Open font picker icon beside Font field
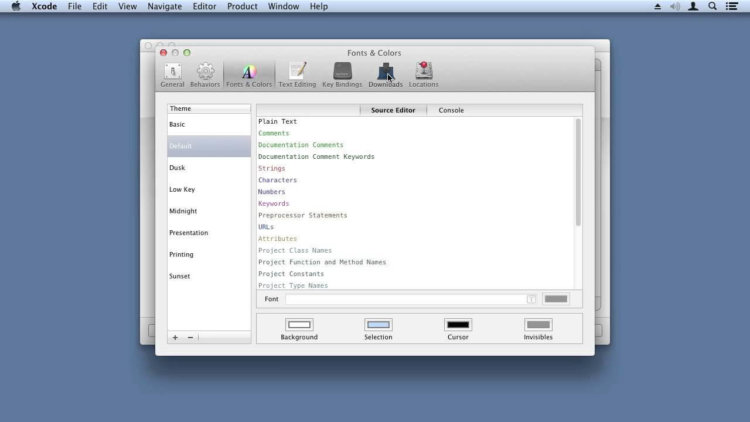 point(531,299)
